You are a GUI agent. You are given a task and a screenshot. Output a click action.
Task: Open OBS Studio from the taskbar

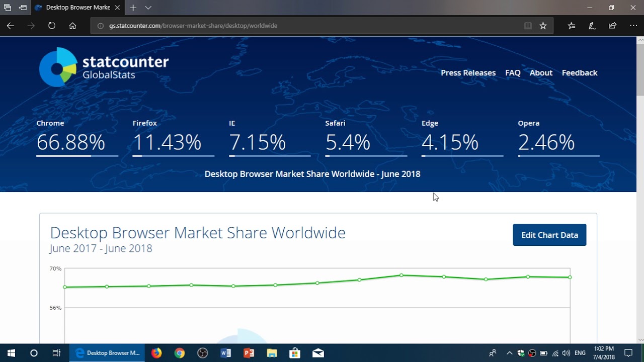203,353
